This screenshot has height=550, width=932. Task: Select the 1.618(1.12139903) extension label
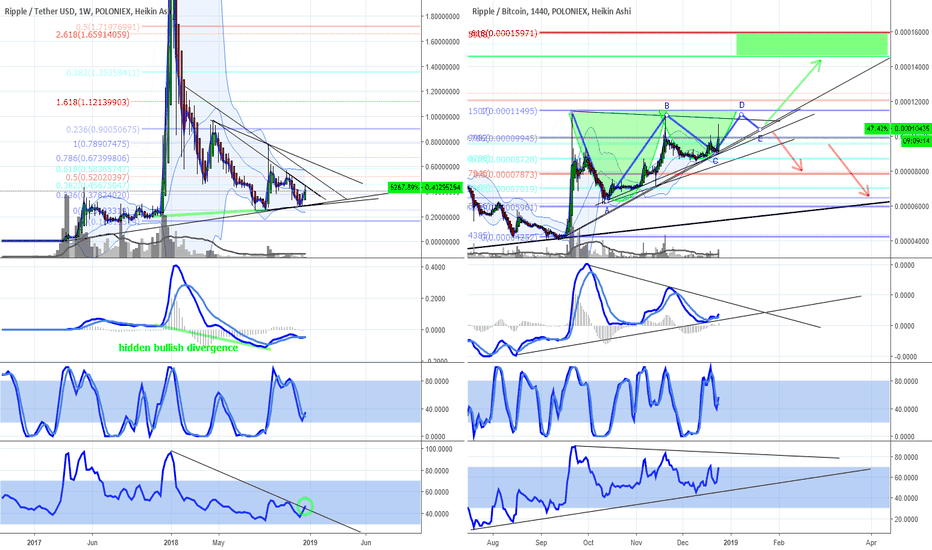coord(93,102)
